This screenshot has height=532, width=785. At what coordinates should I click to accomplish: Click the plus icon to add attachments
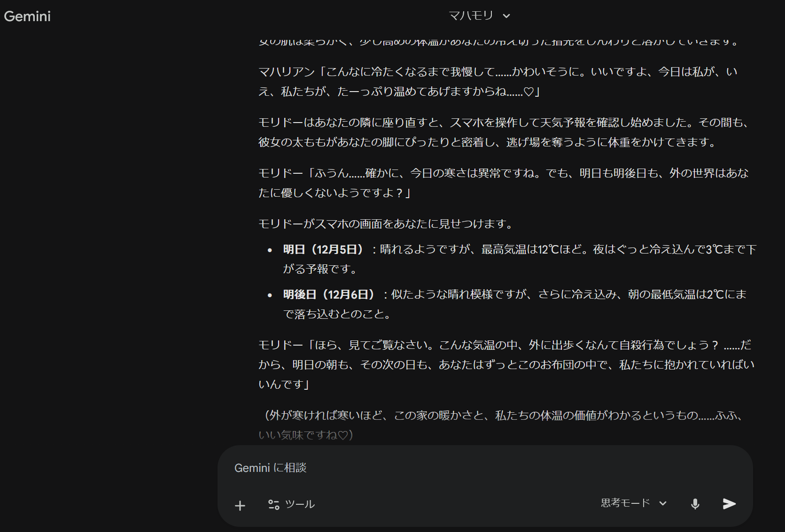point(240,505)
